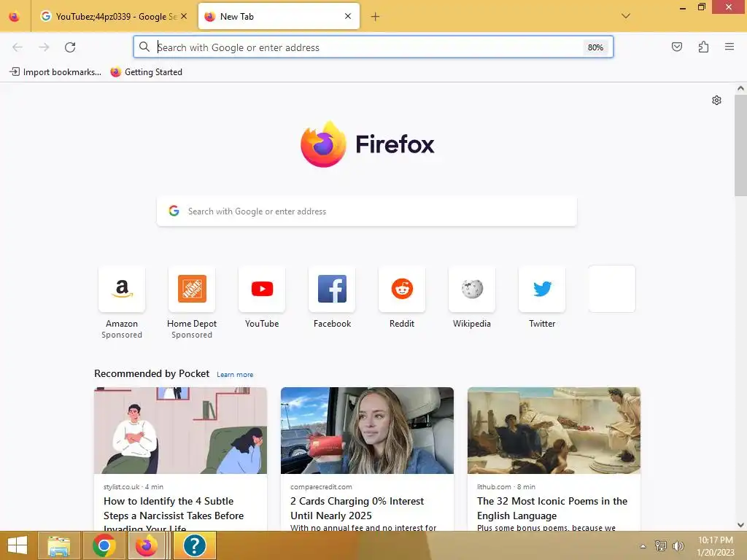Open 'How to Identify the 4 Subtle Steps' headline
The height and width of the screenshot is (560, 747).
[174, 514]
